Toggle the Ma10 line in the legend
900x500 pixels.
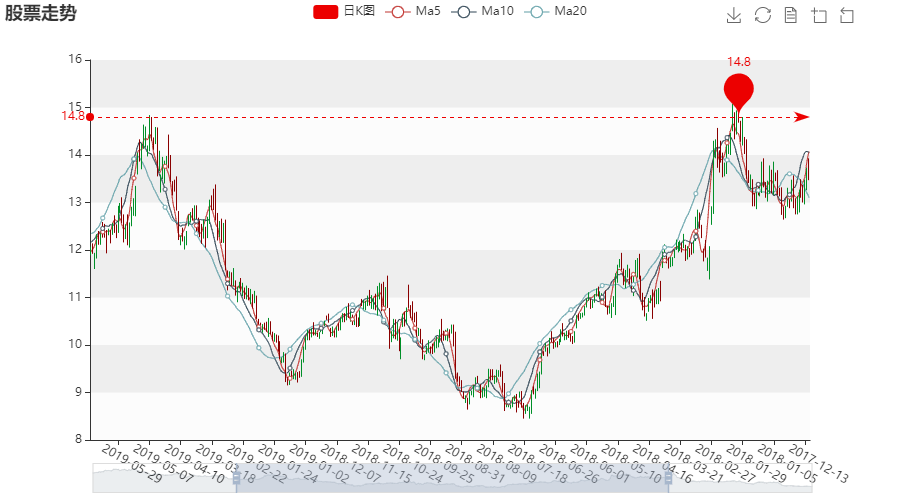(x=482, y=11)
